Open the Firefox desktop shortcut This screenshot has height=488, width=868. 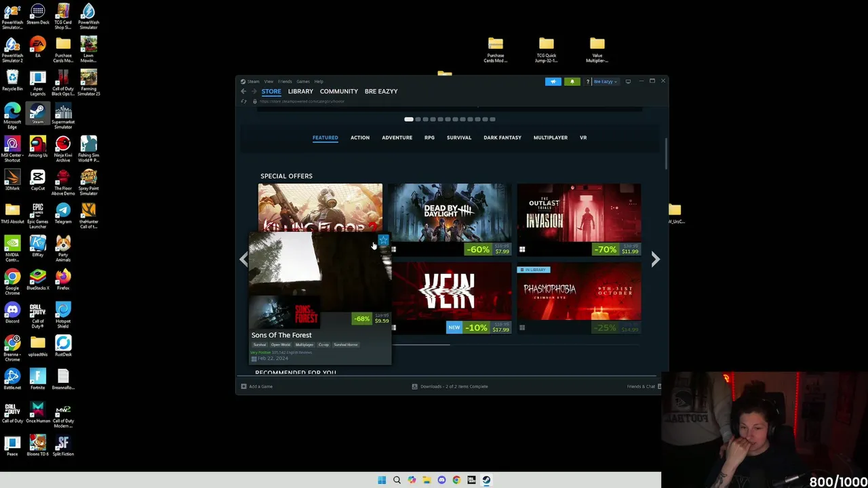point(63,280)
